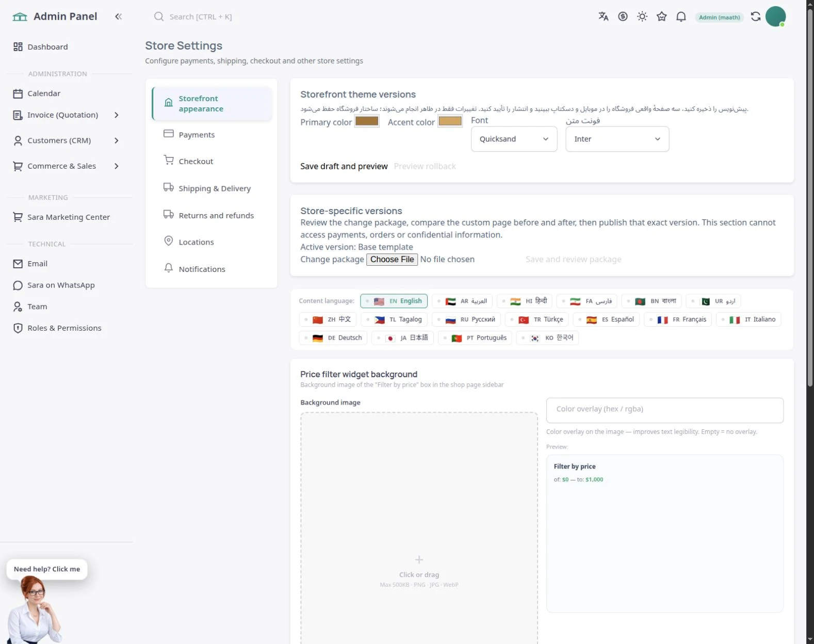Open the user avatar profile menu
Viewport: 814px width, 644px height.
(x=775, y=17)
